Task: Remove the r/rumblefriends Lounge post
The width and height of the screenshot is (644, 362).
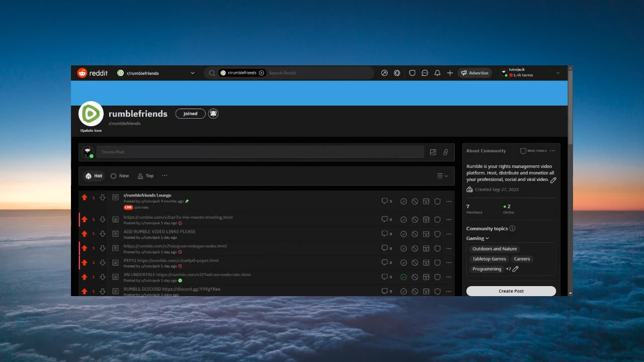Action: (x=415, y=202)
